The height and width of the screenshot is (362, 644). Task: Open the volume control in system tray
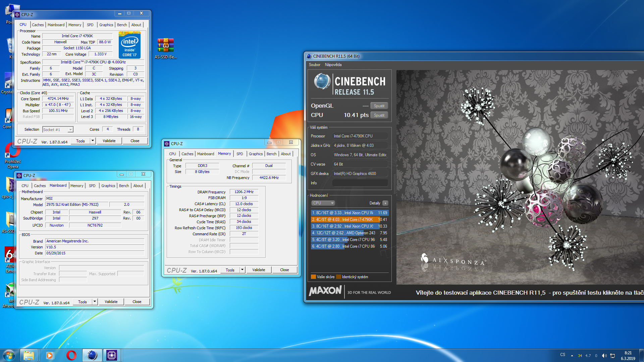(604, 356)
